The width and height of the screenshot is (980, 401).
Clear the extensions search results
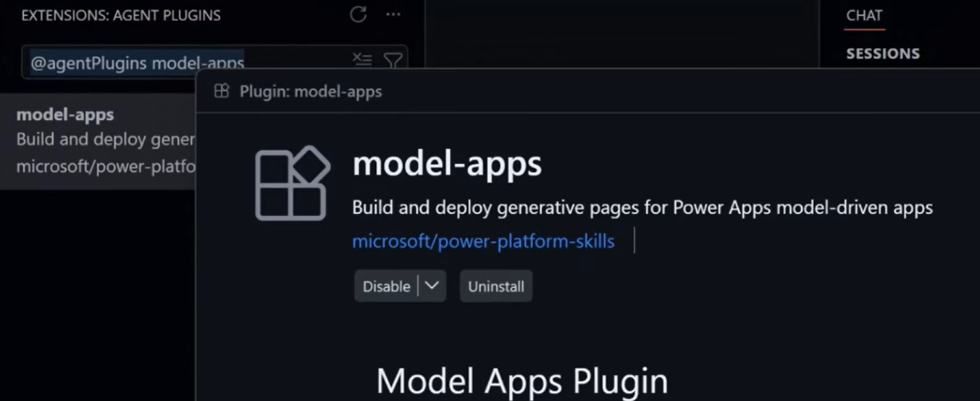pos(362,61)
